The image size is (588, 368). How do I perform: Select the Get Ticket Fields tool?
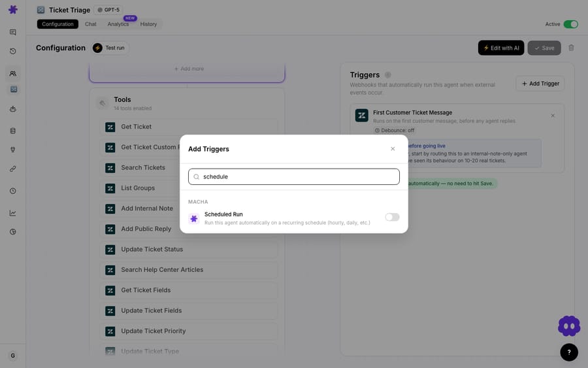click(189, 290)
